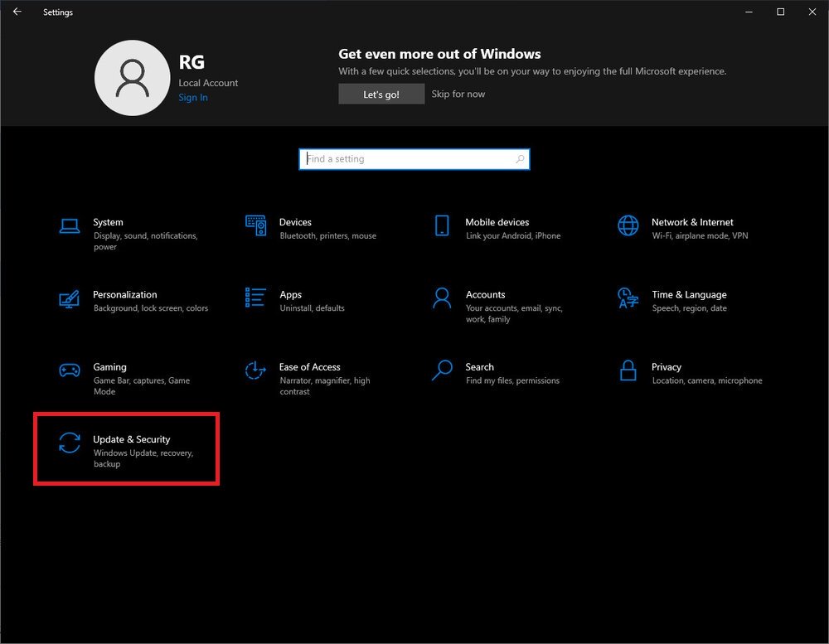This screenshot has width=829, height=644.
Task: Click the Time & Language icon
Action: 628,298
